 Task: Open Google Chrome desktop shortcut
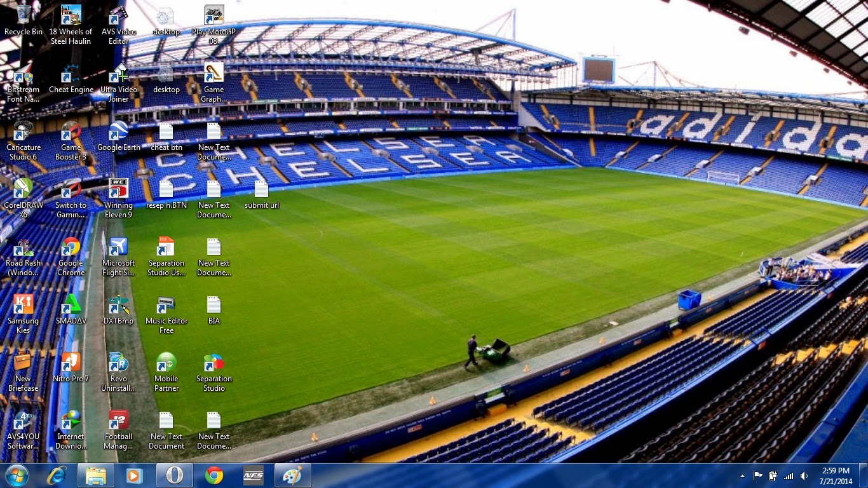click(x=71, y=256)
